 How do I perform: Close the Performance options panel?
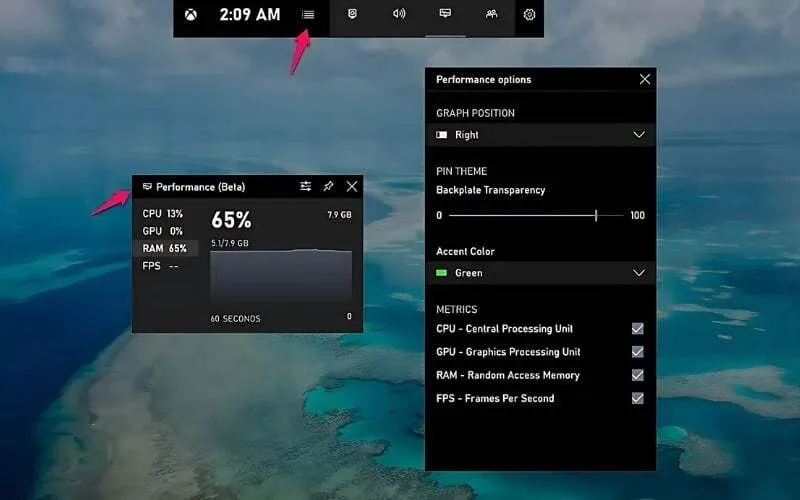tap(645, 79)
